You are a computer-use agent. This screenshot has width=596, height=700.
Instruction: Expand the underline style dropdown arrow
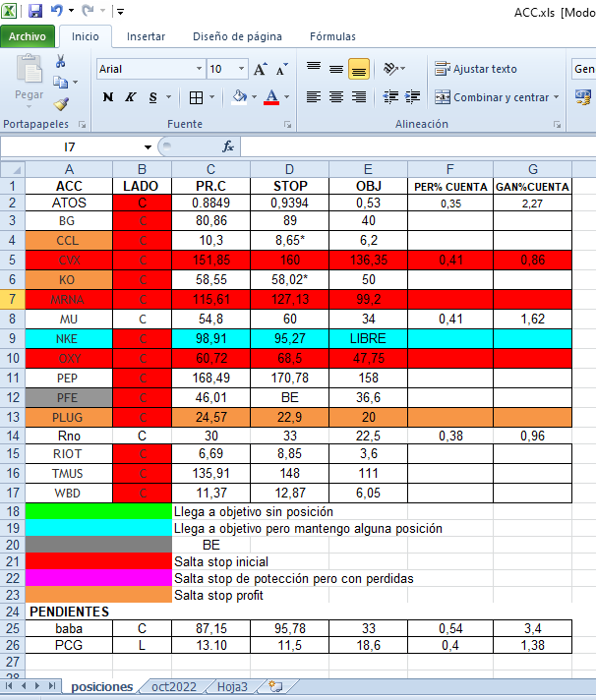[x=169, y=97]
